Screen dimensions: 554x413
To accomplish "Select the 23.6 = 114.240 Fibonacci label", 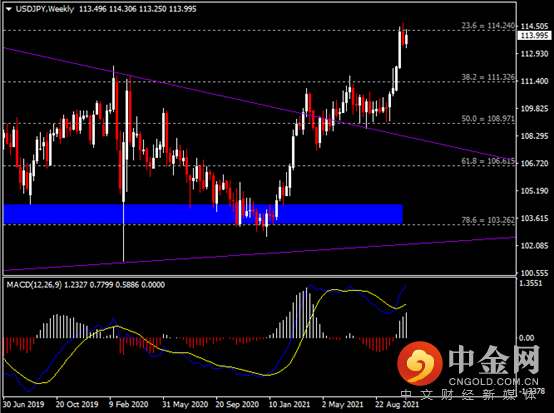I will (488, 25).
